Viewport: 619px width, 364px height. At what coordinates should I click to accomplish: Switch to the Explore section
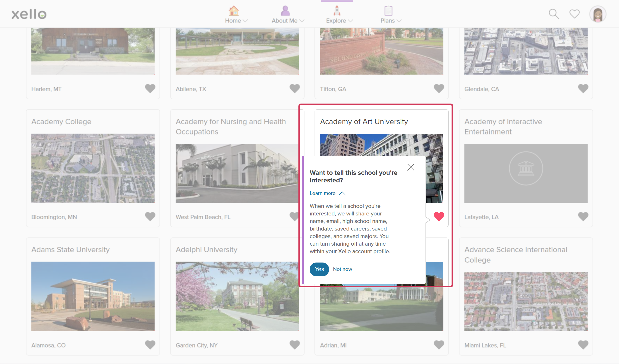[337, 21]
